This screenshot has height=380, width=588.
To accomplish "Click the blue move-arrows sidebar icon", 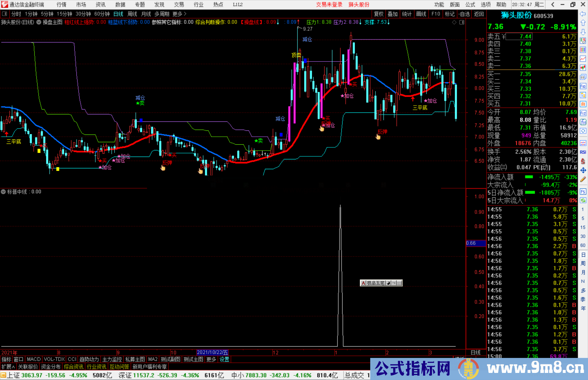I will click(x=583, y=170).
